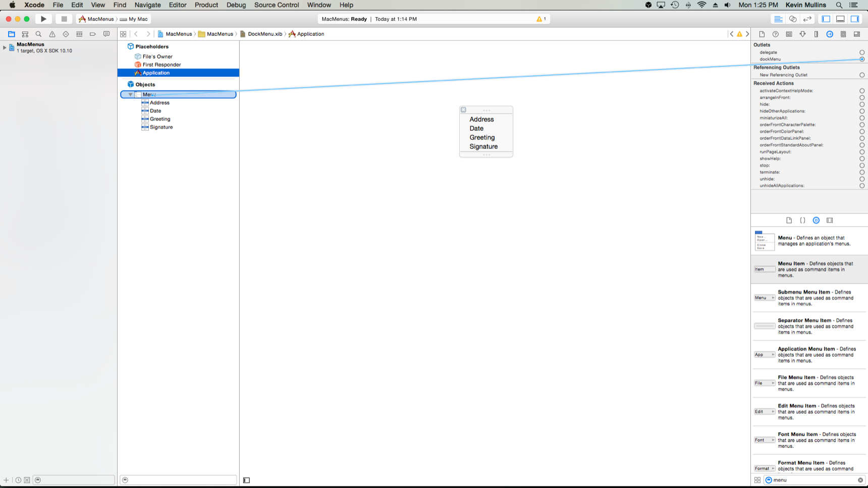
Task: Stop the running scheme
Action: tap(64, 19)
